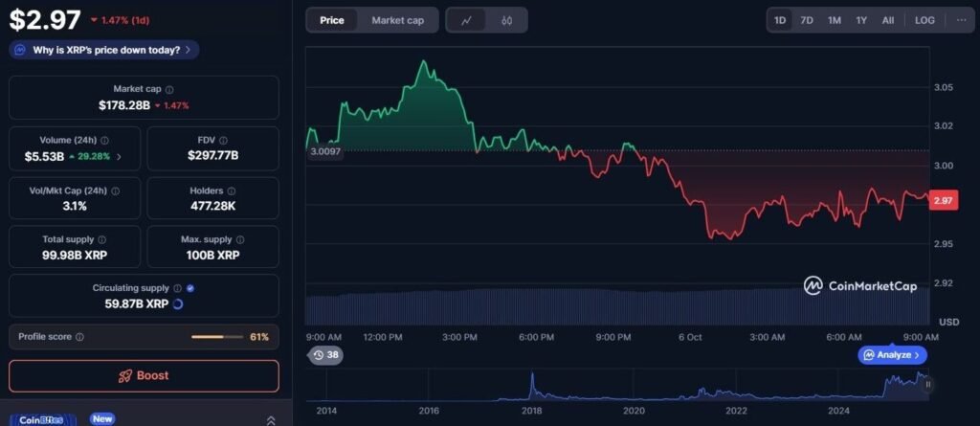Viewport: 980px width, 426px height.
Task: Click the rocket icon on the Boost button
Action: (x=125, y=376)
